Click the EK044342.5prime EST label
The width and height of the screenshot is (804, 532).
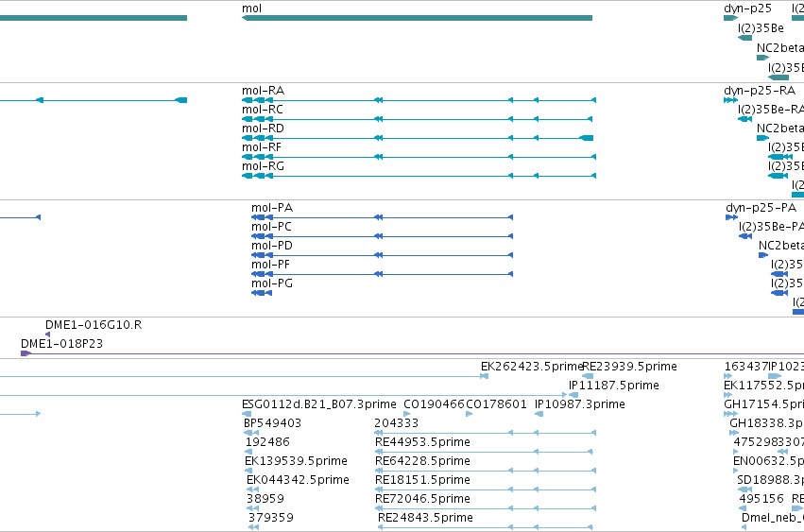point(298,480)
